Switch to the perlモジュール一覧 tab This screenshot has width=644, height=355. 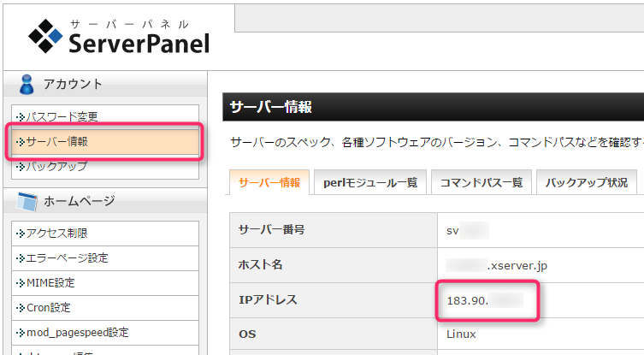tap(370, 182)
